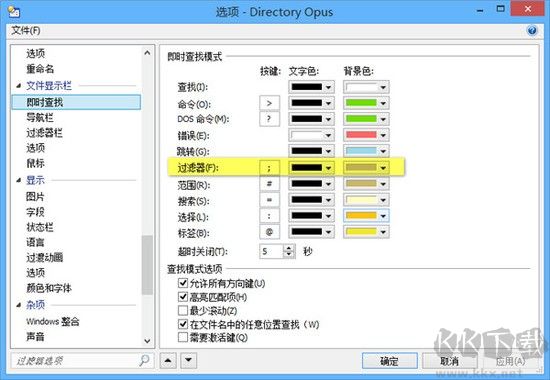Select 状态栏 in the tree

40,227
